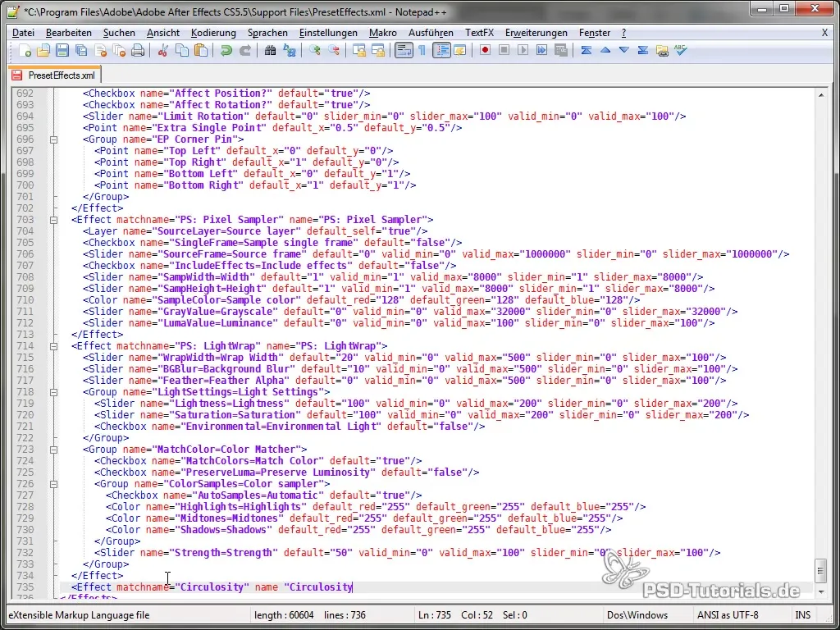840x630 pixels.
Task: Click line number 703 in the margin
Action: click(x=25, y=220)
